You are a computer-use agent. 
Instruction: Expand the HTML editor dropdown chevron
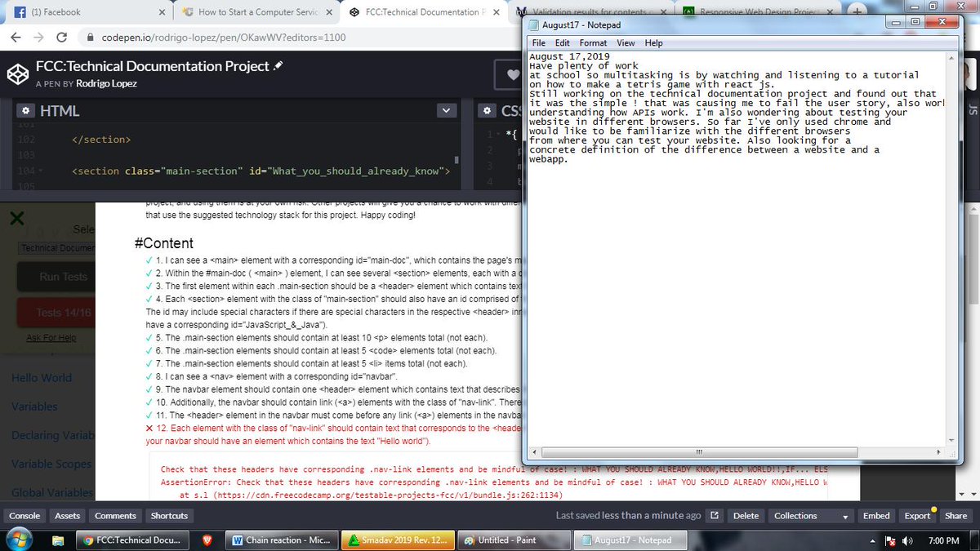446,111
